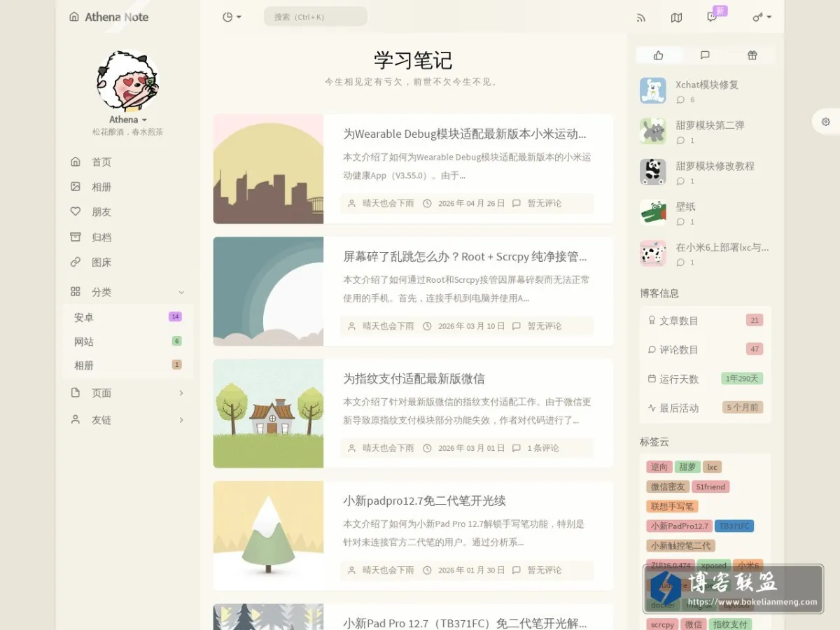Screen dimensions: 840x630
Task: Open the RSS feed icon in header
Action: click(x=641, y=17)
